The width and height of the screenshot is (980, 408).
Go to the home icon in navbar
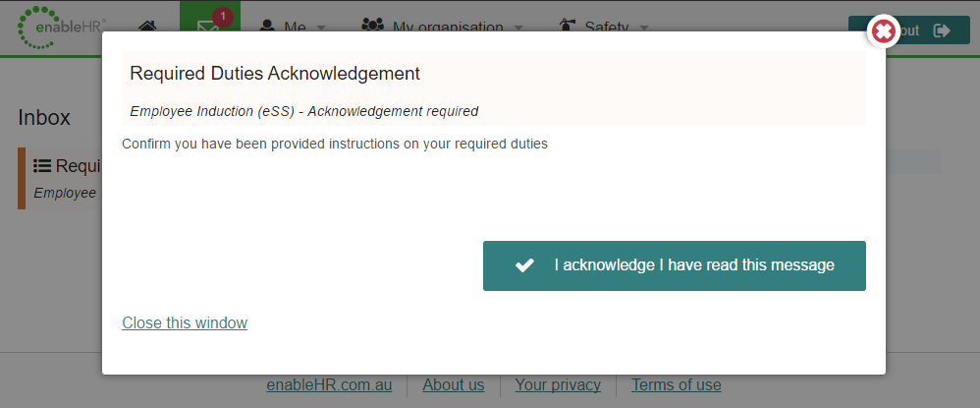(147, 27)
